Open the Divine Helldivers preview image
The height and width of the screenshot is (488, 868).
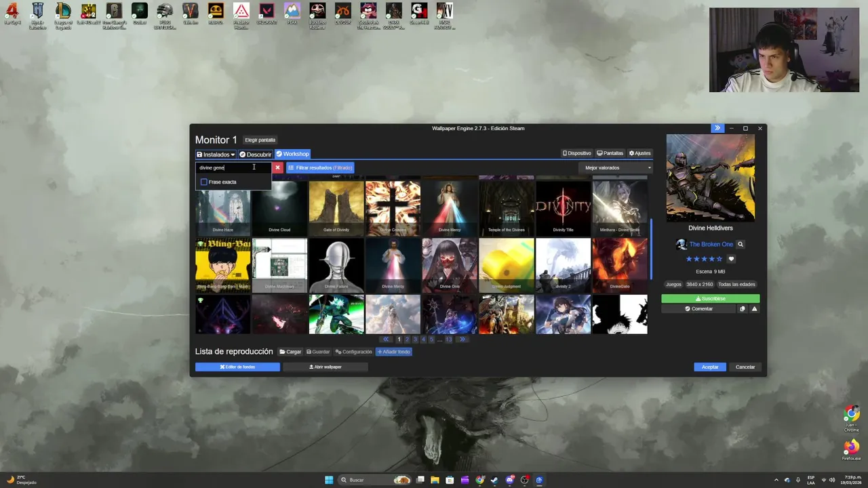coord(710,178)
